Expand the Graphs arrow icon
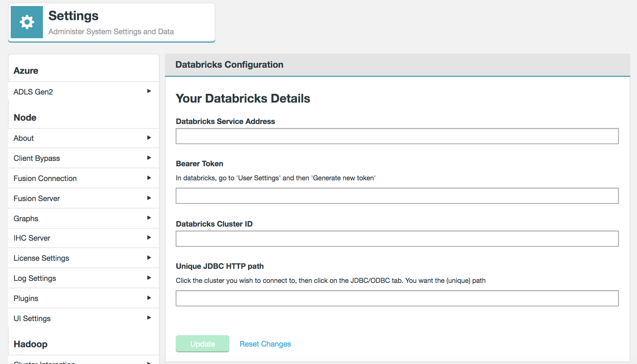Viewport: 637px width, 364px height. [149, 218]
